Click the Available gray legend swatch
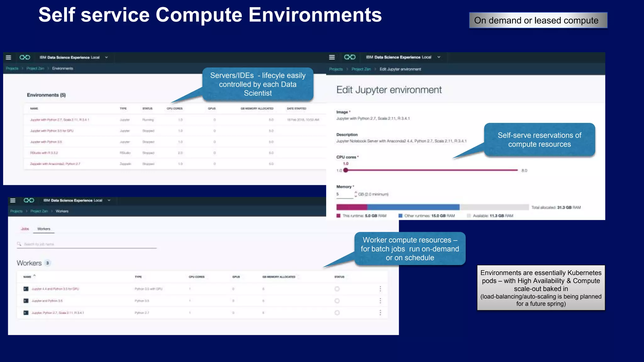This screenshot has width=644, height=362. point(469,216)
